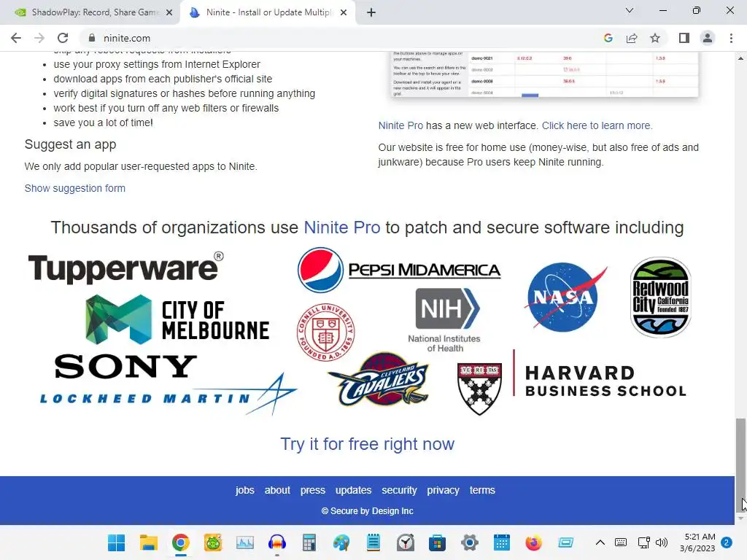Share this page using the share icon
This screenshot has height=560, width=747.
(632, 38)
